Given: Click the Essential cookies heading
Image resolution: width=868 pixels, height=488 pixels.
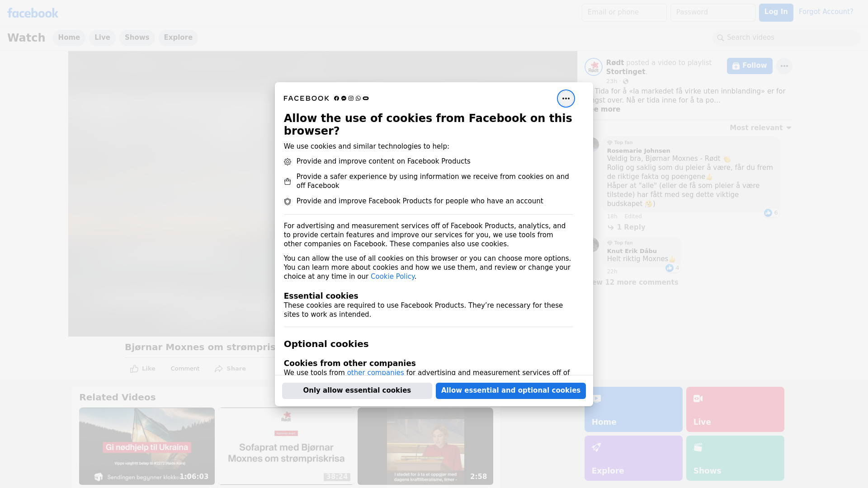Looking at the screenshot, I should coord(321,296).
